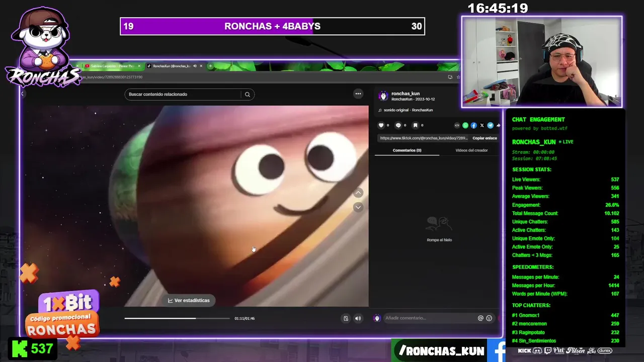Click the Engagement percentage row
This screenshot has width=644, height=362.
(x=566, y=205)
